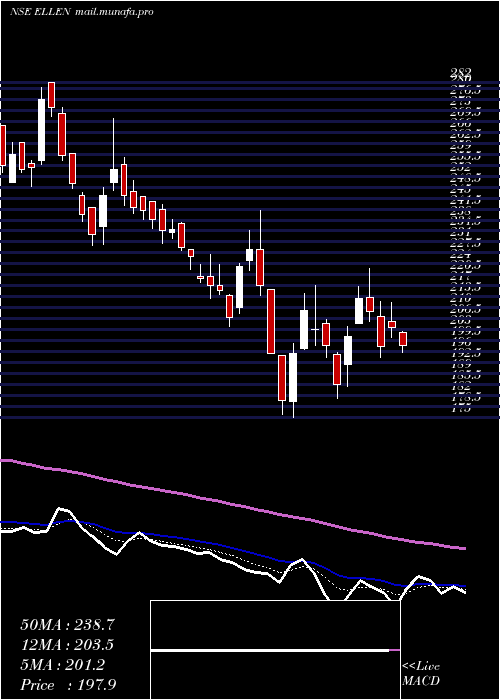Click the Price : 197.9 value
The image size is (500, 700).
[x=69, y=684]
